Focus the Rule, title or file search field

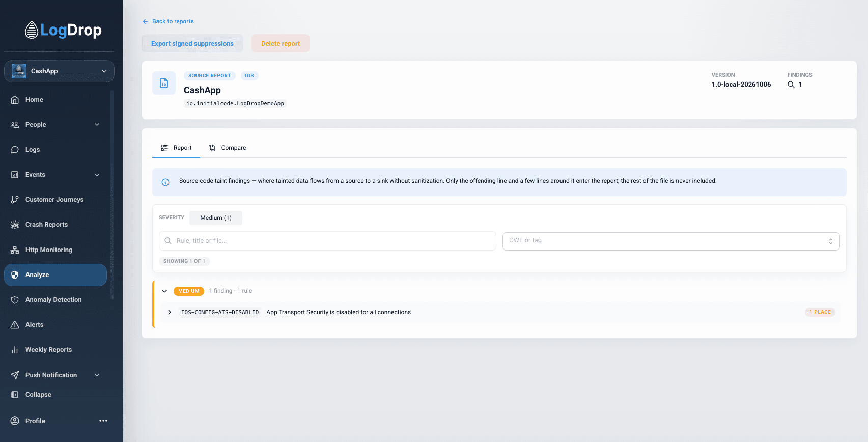327,241
